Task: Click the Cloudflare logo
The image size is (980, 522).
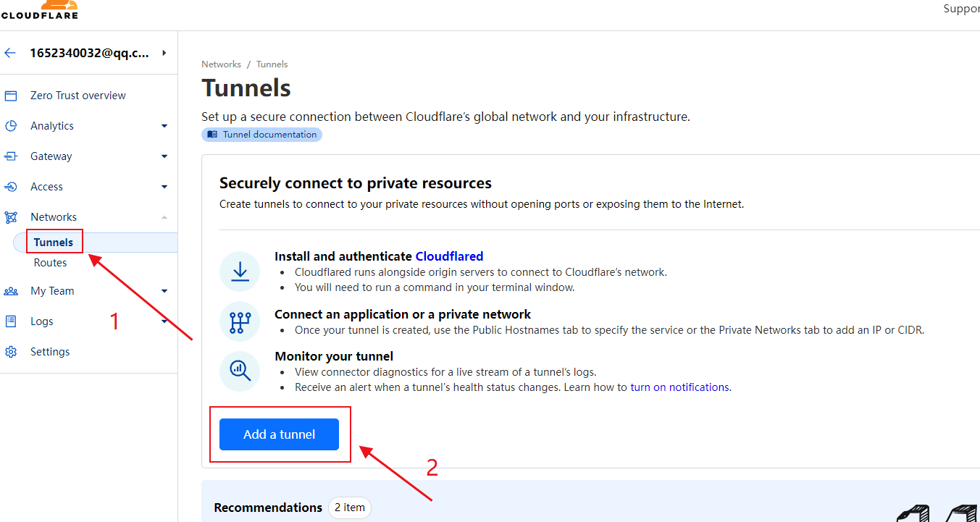Action: (x=39, y=9)
